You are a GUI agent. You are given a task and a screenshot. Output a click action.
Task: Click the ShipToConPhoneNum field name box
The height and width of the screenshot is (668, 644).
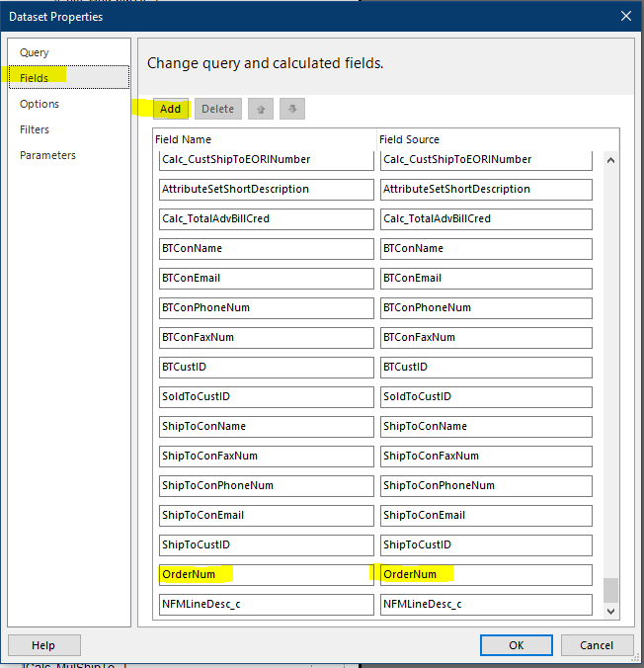267,486
